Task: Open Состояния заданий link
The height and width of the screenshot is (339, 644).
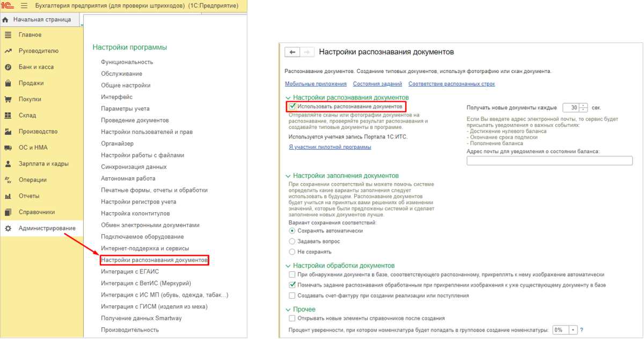Action: click(377, 84)
